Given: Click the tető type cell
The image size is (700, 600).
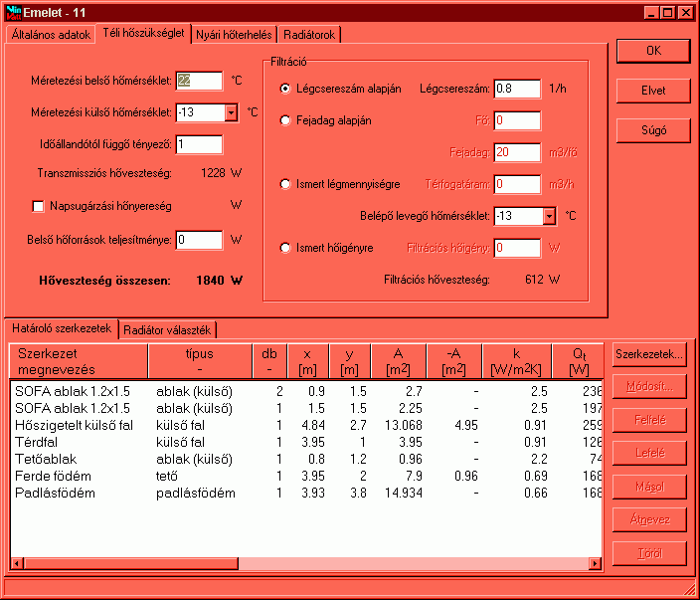Looking at the screenshot, I should click(x=167, y=477).
